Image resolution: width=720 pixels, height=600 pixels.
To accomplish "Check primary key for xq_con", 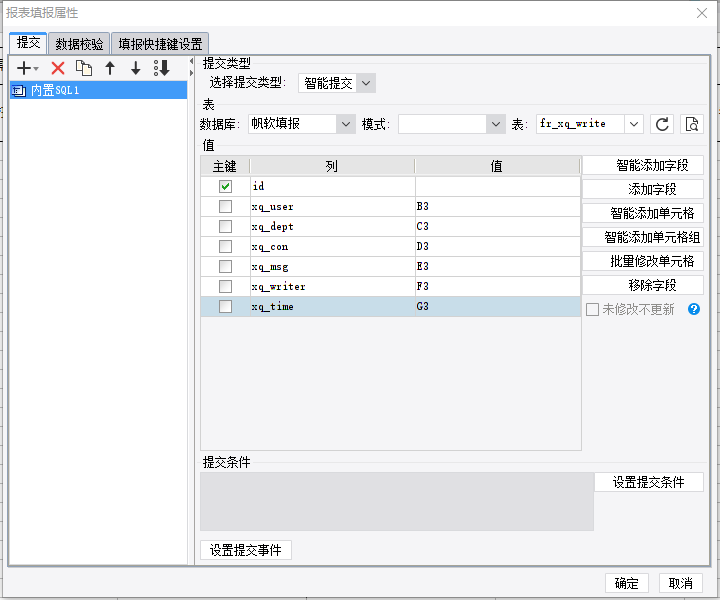I will pyautogui.click(x=225, y=247).
